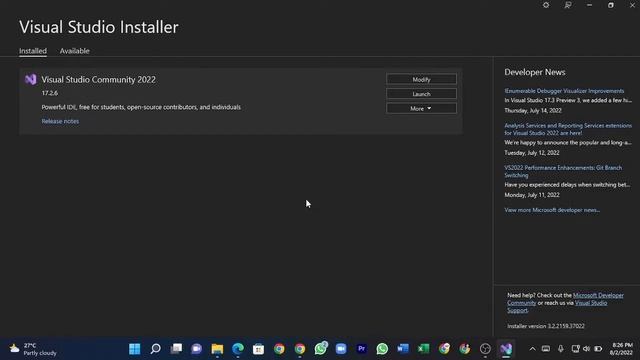Click the Visual Studio Community 2022 logo icon

[31, 79]
